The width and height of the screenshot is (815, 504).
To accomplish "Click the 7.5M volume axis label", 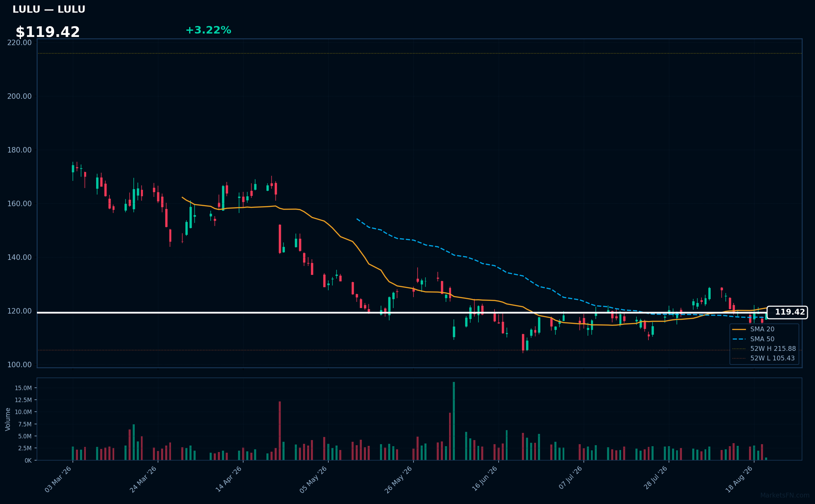I will (25, 424).
